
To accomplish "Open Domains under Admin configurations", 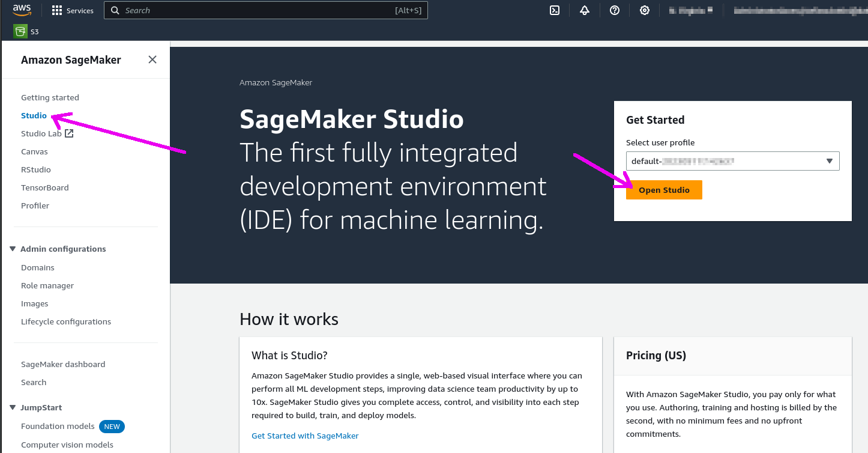I will 38,267.
